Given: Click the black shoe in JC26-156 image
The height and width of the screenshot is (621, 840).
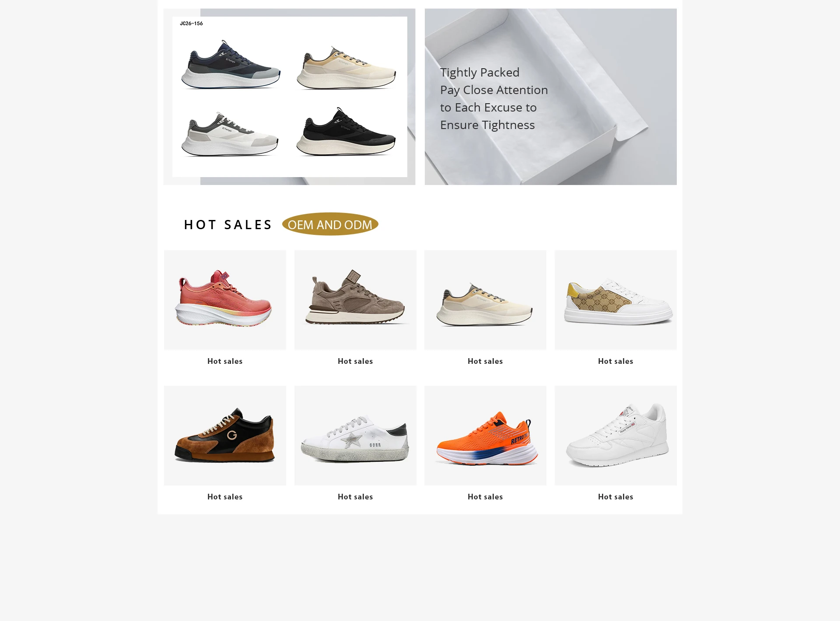Looking at the screenshot, I should [346, 132].
